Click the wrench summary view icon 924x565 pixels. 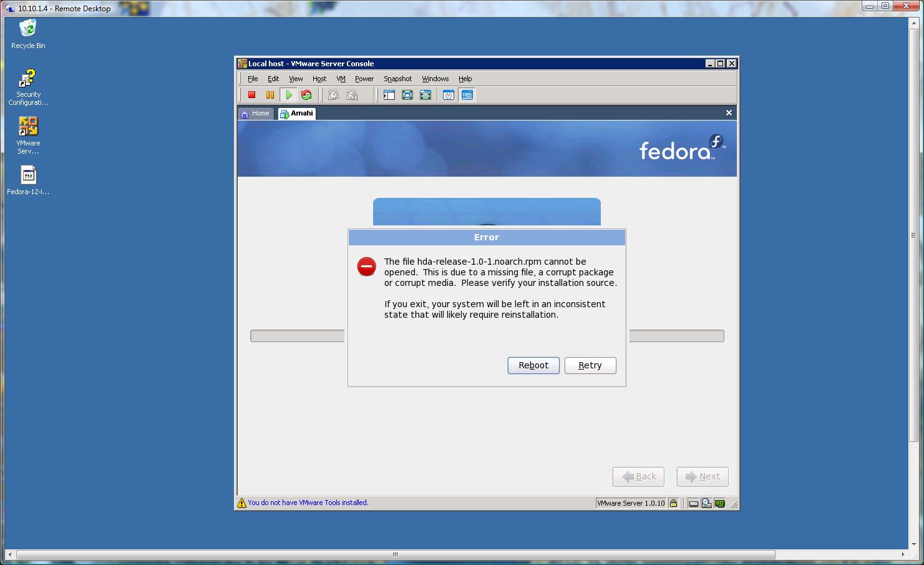coord(449,95)
